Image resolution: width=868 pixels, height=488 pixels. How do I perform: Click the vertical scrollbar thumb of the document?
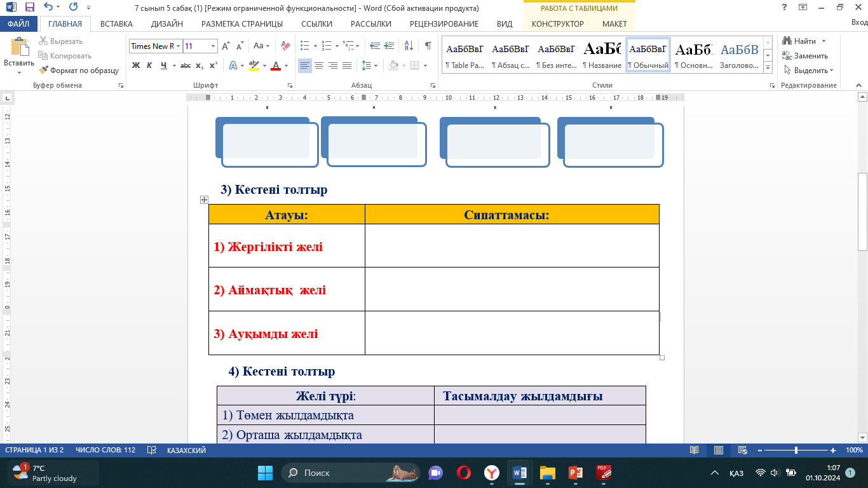862,212
